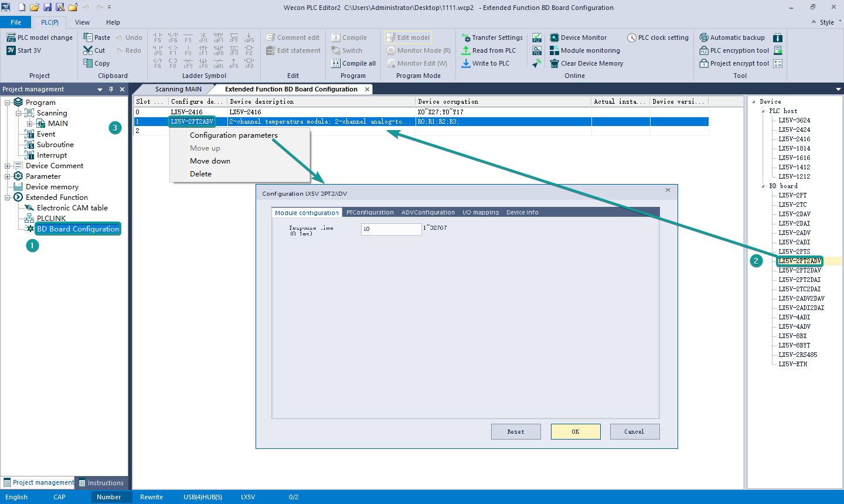Open Device Monitor
Viewport: 844px width, 504px height.
point(578,38)
